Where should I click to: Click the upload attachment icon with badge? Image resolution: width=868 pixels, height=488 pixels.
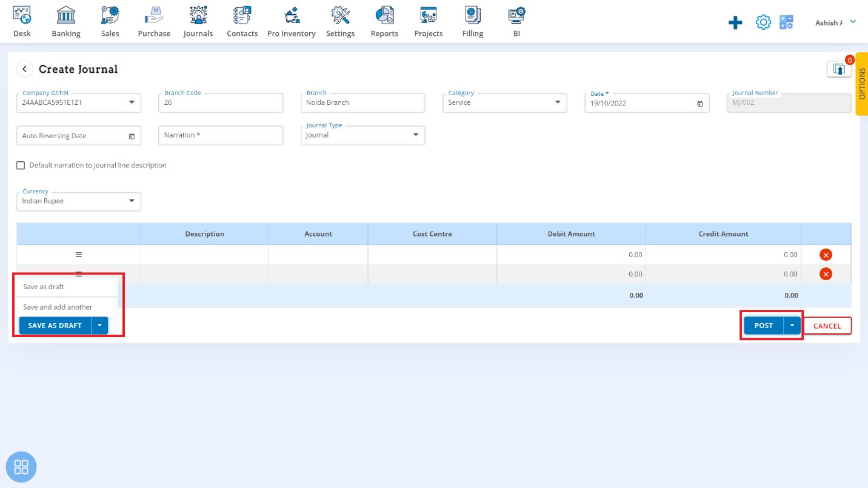click(x=839, y=69)
